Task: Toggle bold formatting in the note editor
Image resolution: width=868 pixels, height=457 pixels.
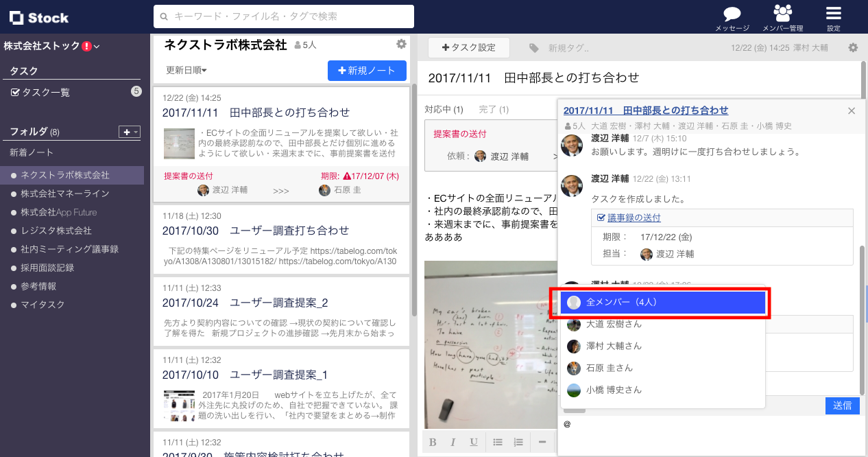Action: 433,442
